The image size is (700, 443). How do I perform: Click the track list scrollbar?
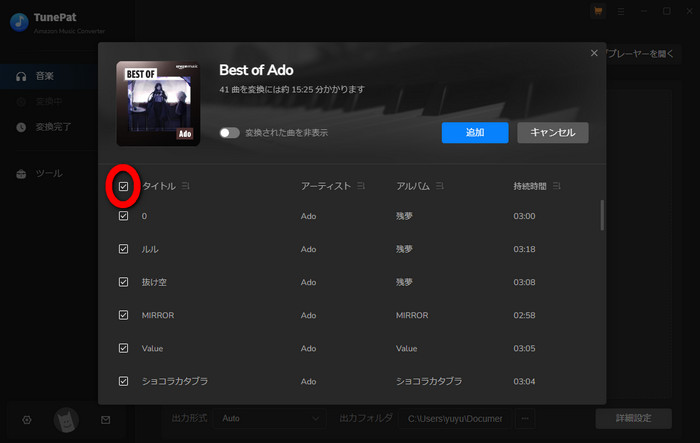coord(602,215)
